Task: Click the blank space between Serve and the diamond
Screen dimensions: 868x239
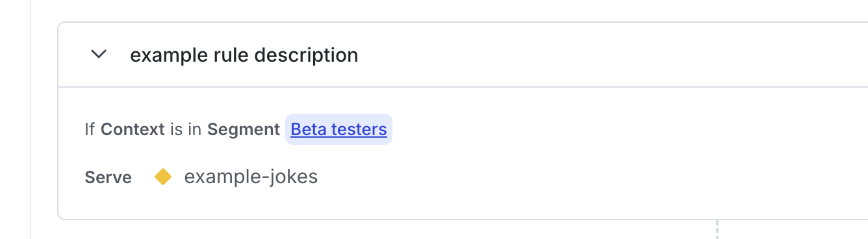Action: coord(143,177)
